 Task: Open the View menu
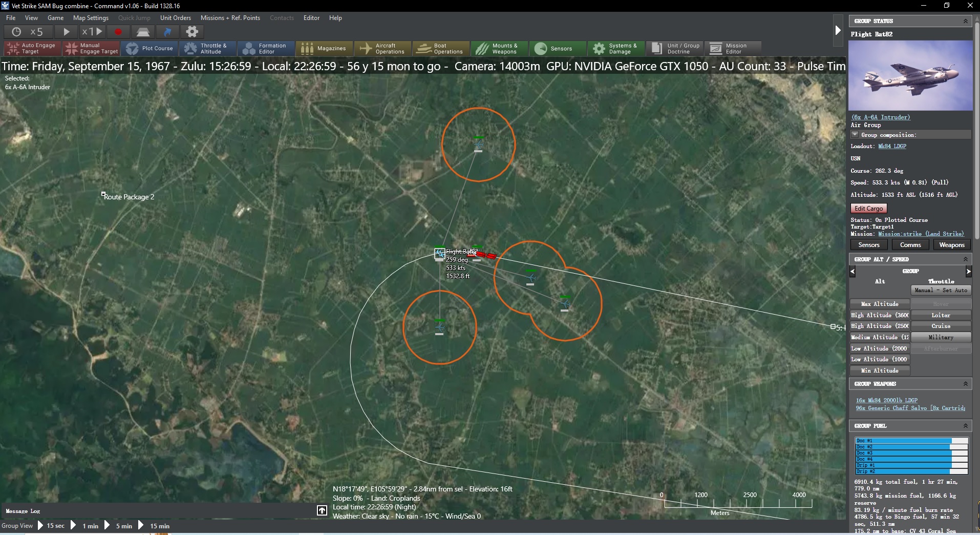coord(31,18)
